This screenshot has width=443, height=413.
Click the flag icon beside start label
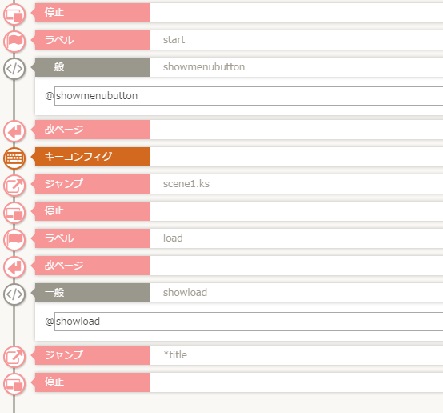14,41
